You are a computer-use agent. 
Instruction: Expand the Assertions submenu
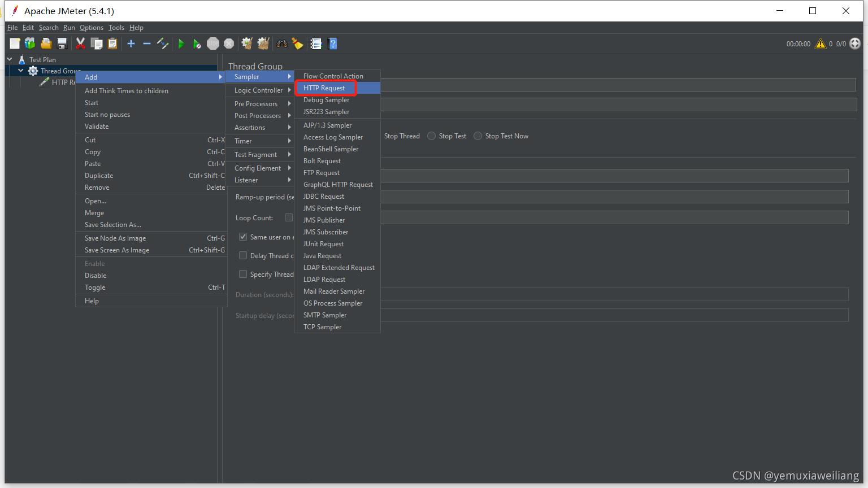click(261, 127)
